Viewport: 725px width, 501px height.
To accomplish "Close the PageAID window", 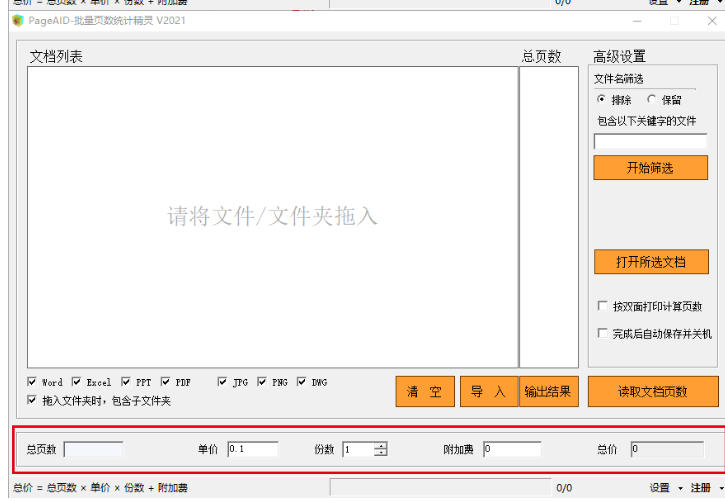I will point(712,21).
